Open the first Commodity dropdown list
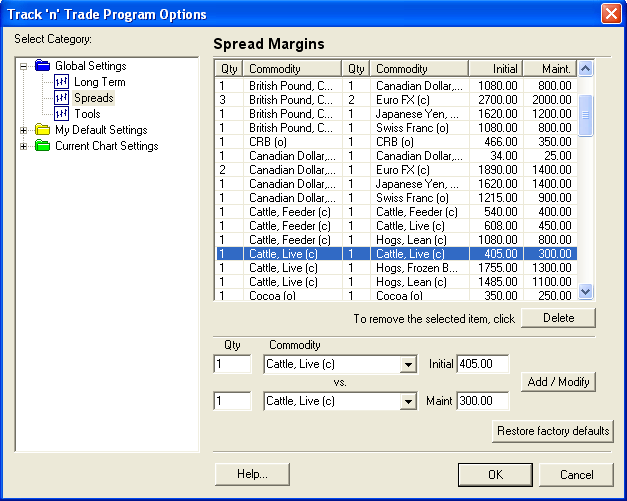The height and width of the screenshot is (501, 627). (407, 365)
